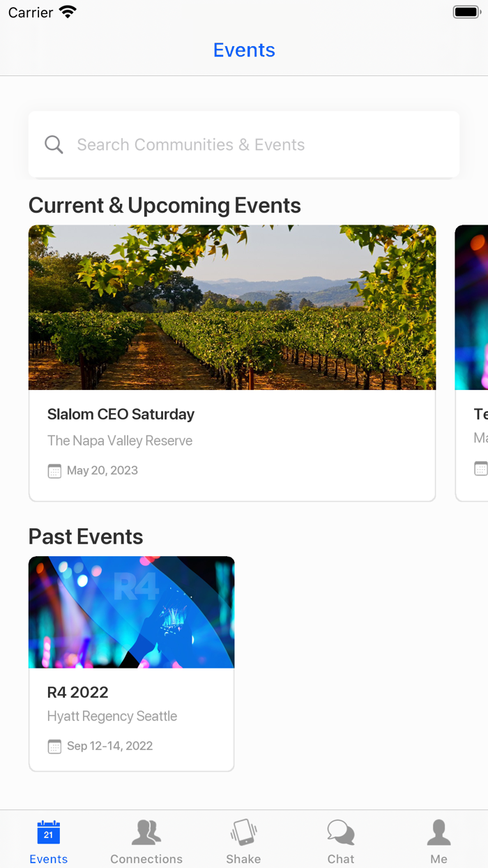Tap the search magnifying glass icon
This screenshot has height=868, width=488.
point(54,144)
